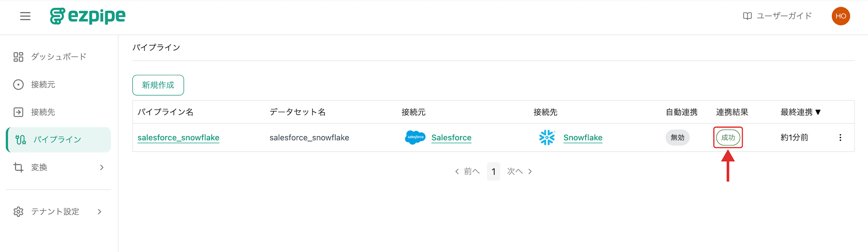Image resolution: width=868 pixels, height=252 pixels.
Task: Go to 次へ next page
Action: [x=519, y=171]
